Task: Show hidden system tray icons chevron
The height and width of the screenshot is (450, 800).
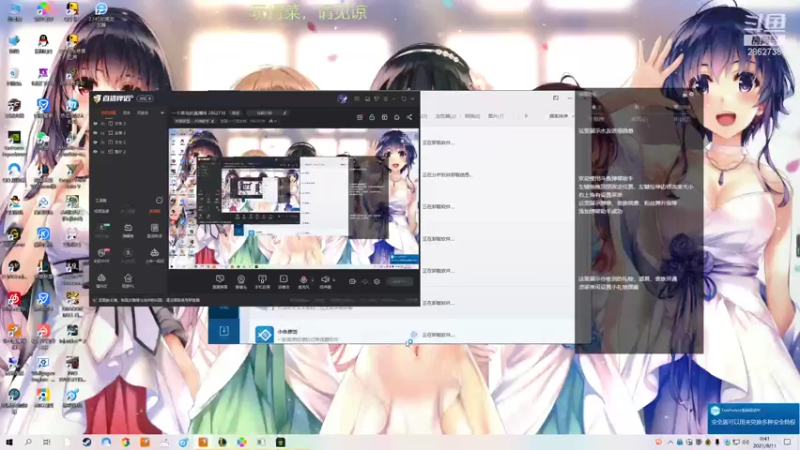Action: [x=670, y=442]
